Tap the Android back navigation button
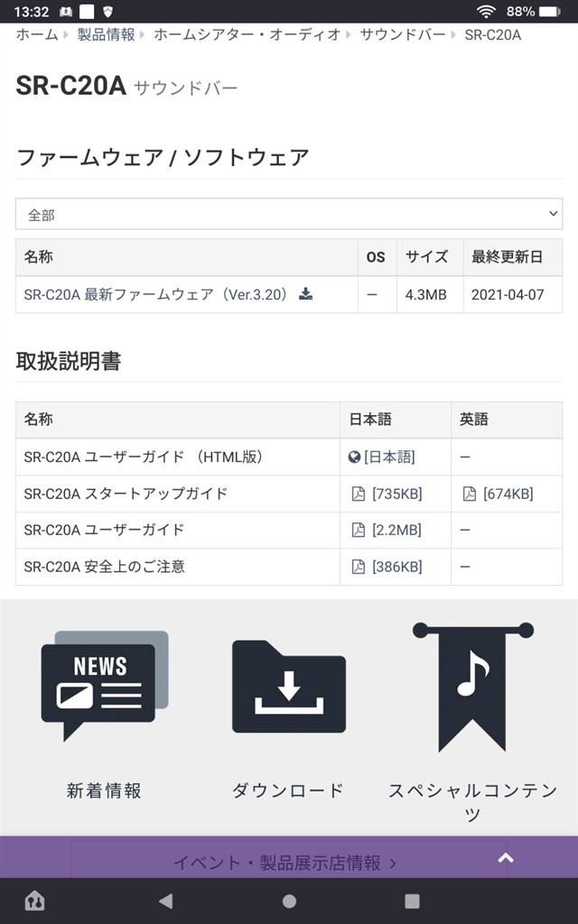The image size is (578, 924). 166,901
